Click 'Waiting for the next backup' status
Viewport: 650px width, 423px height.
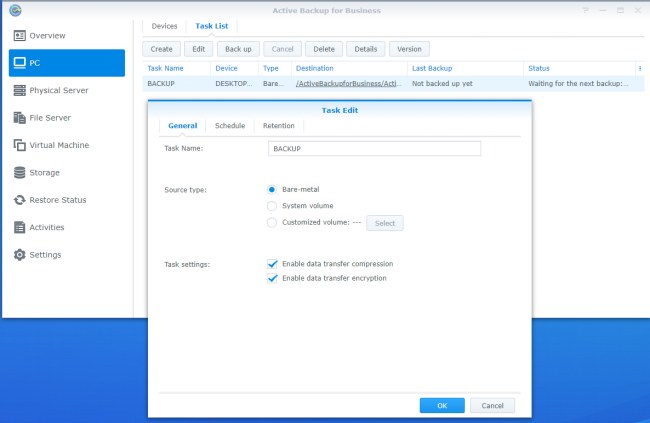(578, 83)
